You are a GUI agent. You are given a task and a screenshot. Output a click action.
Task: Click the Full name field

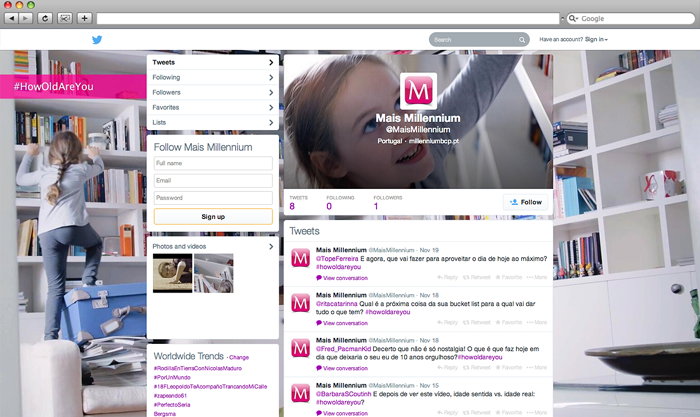[213, 163]
